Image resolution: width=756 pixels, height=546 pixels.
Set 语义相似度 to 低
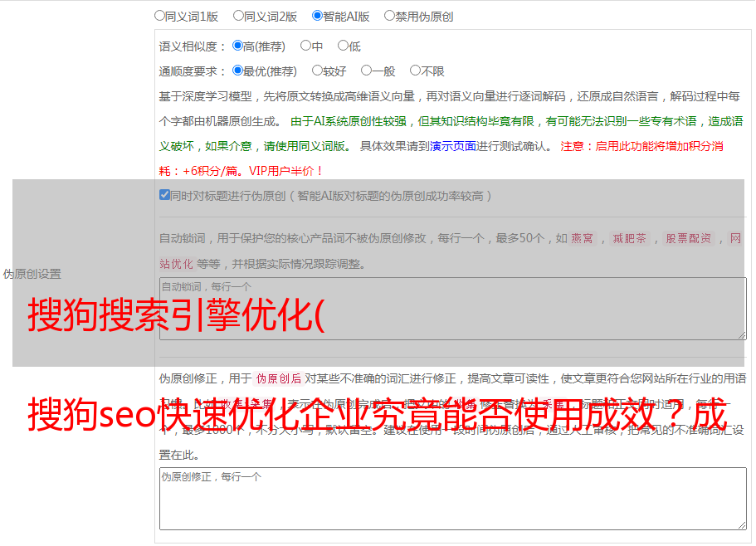point(343,46)
